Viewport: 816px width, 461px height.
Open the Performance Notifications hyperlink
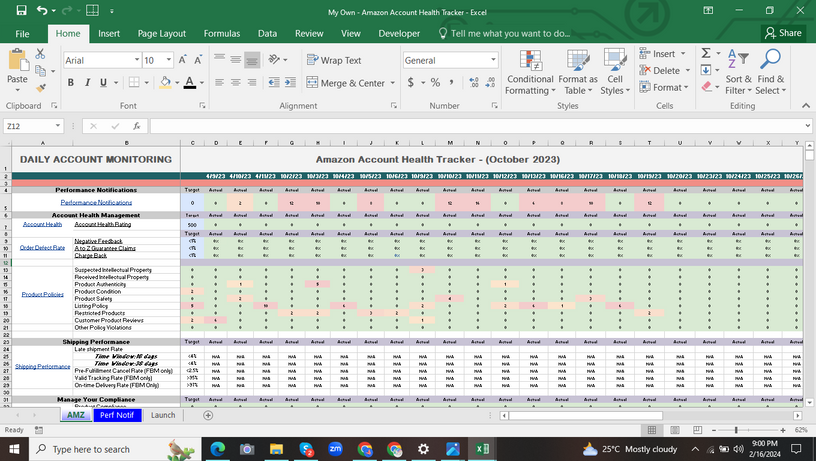click(x=96, y=202)
